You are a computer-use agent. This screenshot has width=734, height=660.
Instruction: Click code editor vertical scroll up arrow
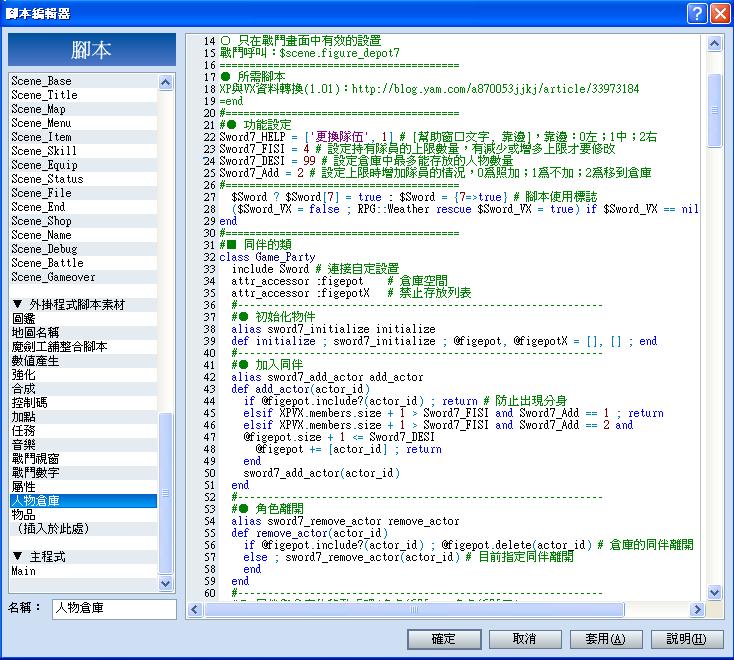coord(714,43)
